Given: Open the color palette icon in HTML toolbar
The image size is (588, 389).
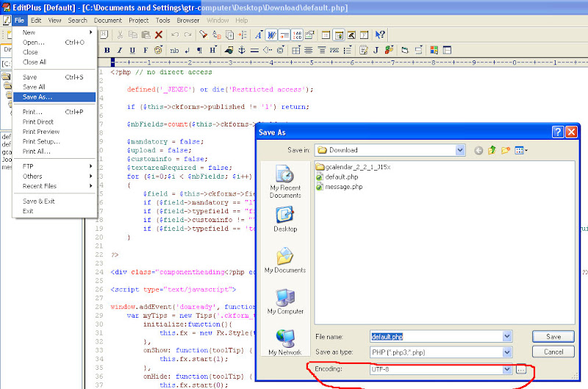Looking at the screenshot, I should coord(158,50).
